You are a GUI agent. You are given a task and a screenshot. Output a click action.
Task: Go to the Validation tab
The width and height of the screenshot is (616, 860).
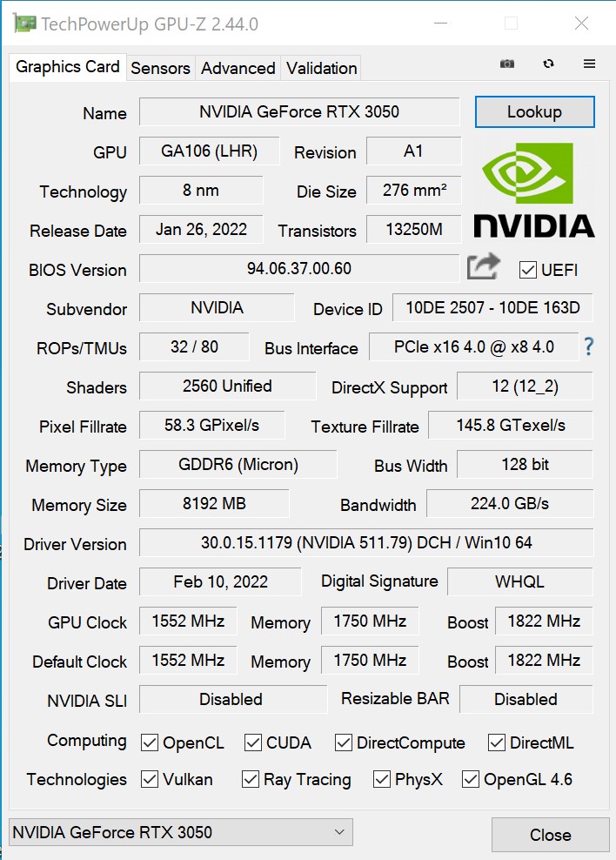tap(321, 68)
